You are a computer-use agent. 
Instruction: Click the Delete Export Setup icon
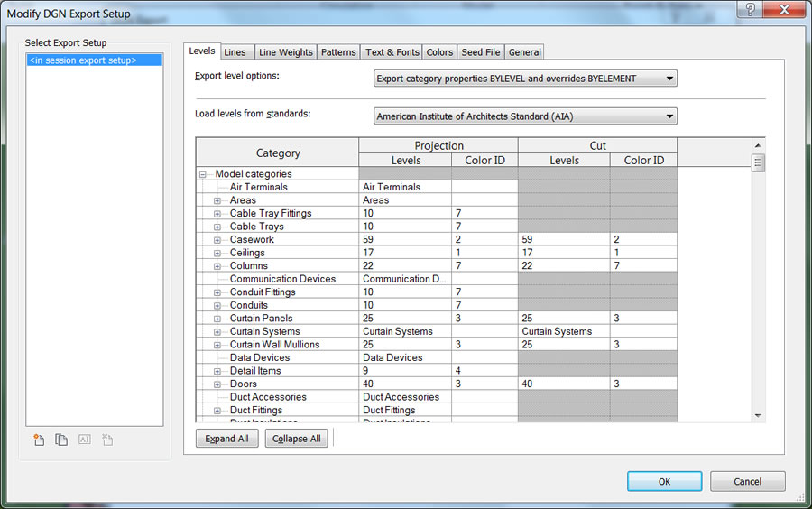[x=107, y=440]
